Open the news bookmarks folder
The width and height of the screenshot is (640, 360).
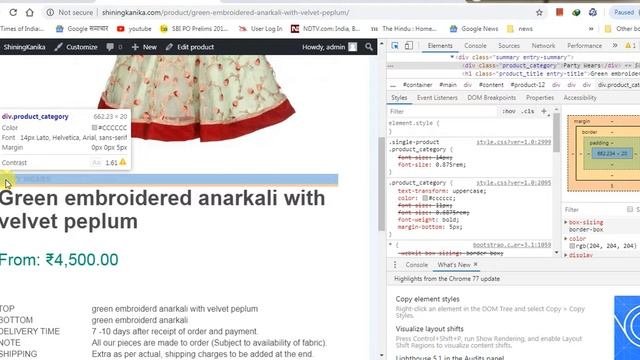[520, 29]
